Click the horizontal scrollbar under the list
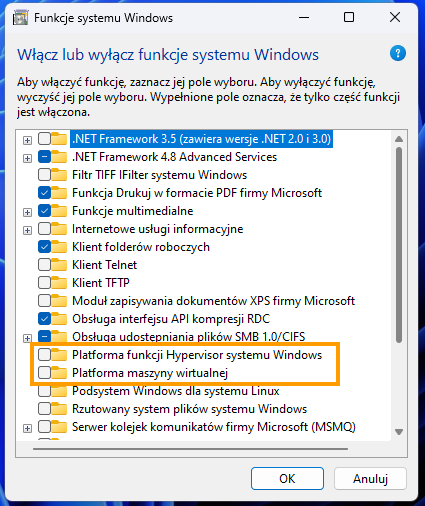 coord(190,449)
